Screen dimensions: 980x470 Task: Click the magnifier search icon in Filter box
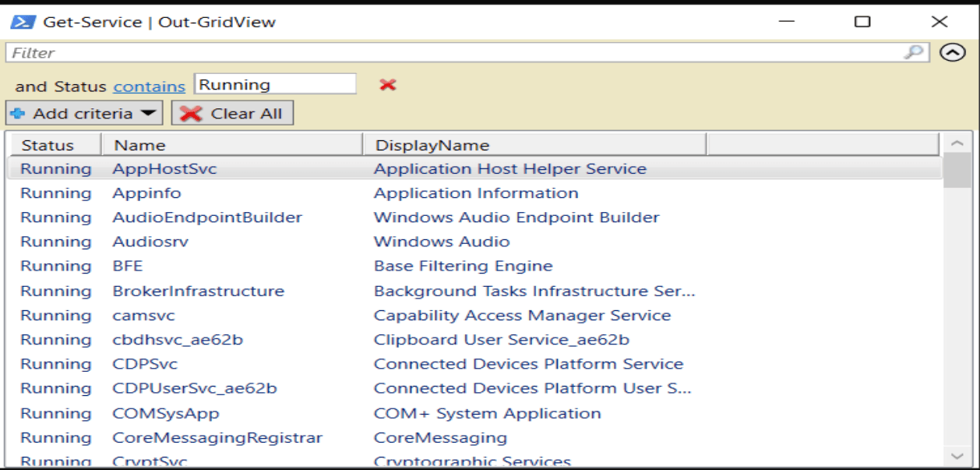tap(913, 52)
